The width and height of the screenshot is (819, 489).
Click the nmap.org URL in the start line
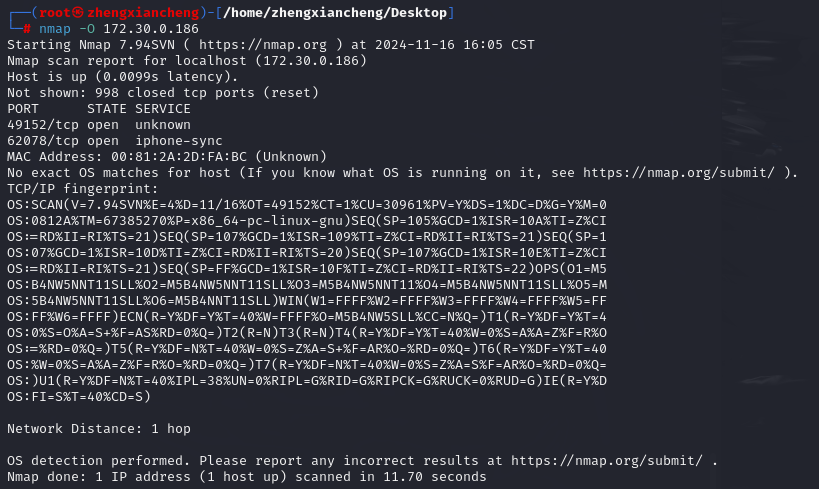263,45
